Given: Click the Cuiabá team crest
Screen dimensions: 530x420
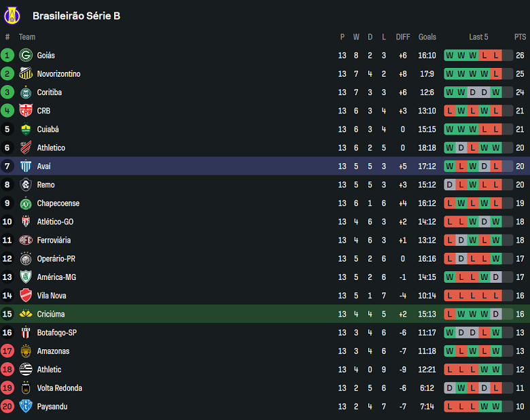Looking at the screenshot, I should coord(26,129).
